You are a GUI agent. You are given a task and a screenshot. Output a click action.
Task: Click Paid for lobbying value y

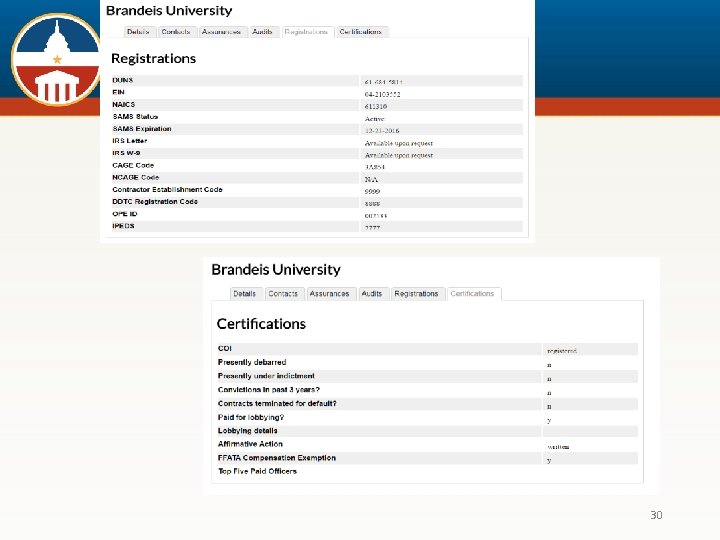tap(549, 420)
